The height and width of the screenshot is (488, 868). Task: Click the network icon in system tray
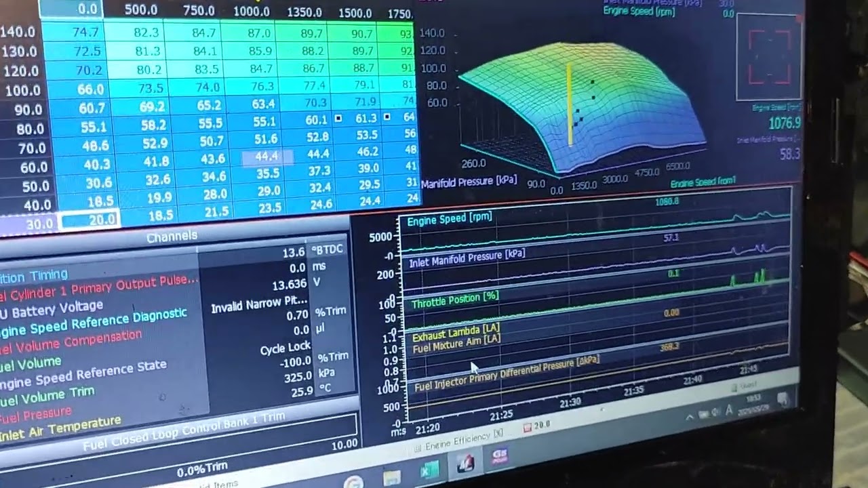pyautogui.click(x=704, y=415)
